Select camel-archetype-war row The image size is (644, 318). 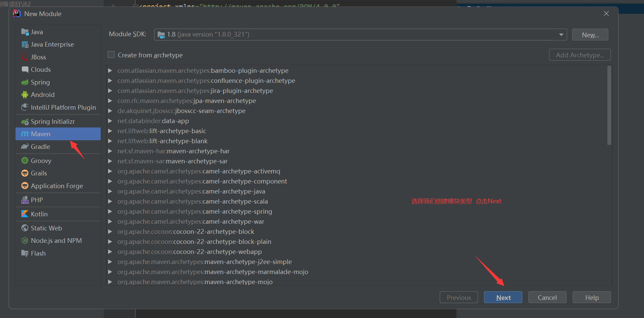tap(357, 221)
